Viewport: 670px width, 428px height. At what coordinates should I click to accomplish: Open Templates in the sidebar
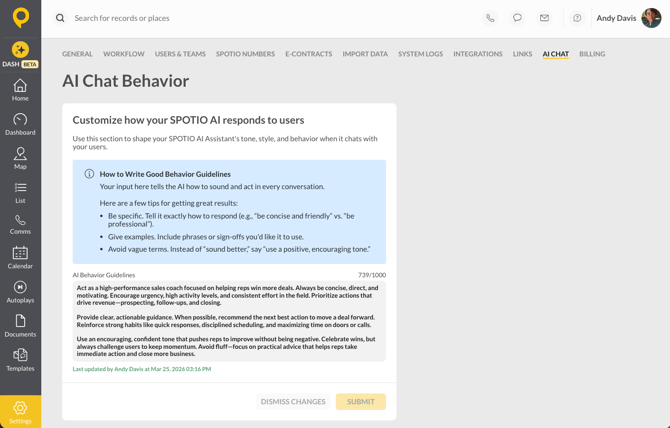click(20, 360)
